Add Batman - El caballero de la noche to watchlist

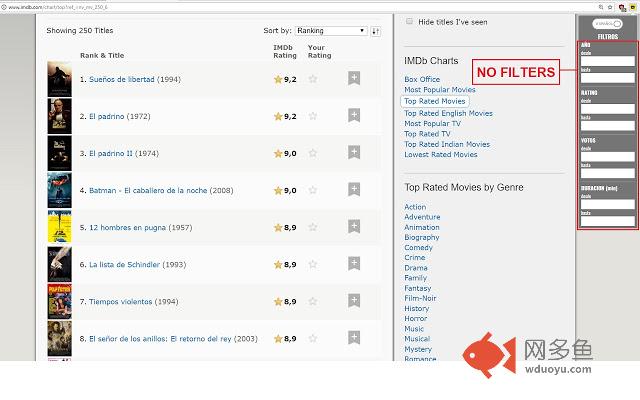354,189
